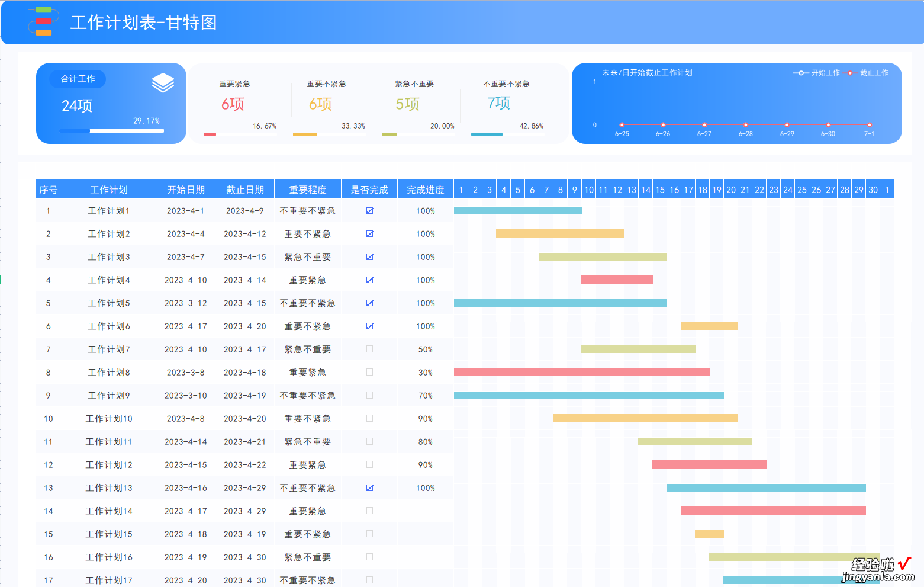924x587 pixels.
Task: Toggle completion checkbox for 工作计划1
Action: click(369, 211)
